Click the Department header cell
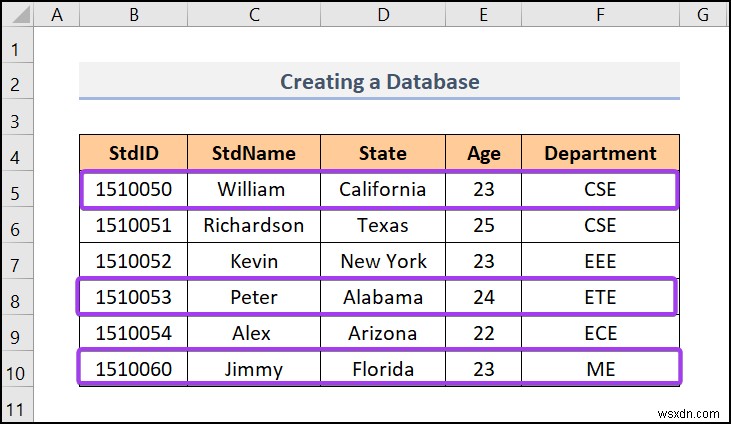The image size is (731, 424). (x=600, y=153)
